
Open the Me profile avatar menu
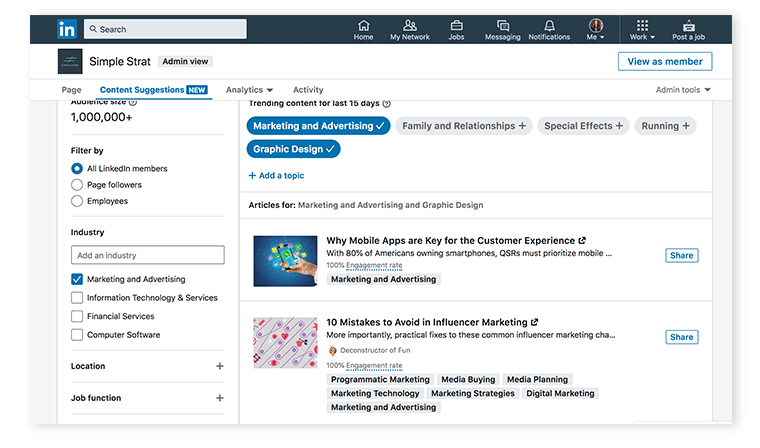point(596,30)
